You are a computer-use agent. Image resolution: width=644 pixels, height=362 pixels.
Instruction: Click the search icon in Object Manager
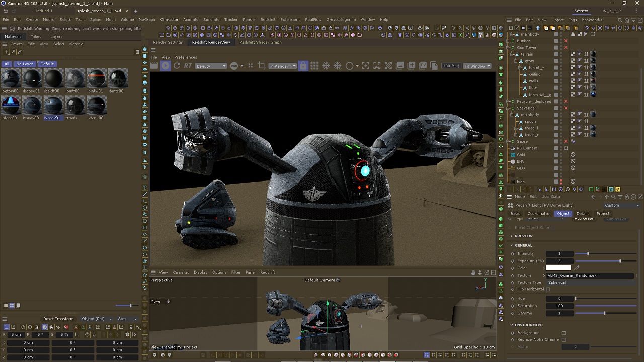pyautogui.click(x=620, y=20)
